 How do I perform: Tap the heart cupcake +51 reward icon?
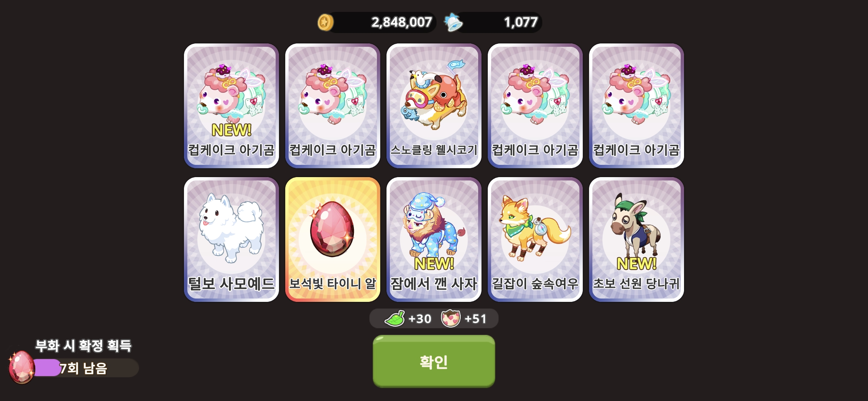(x=450, y=319)
